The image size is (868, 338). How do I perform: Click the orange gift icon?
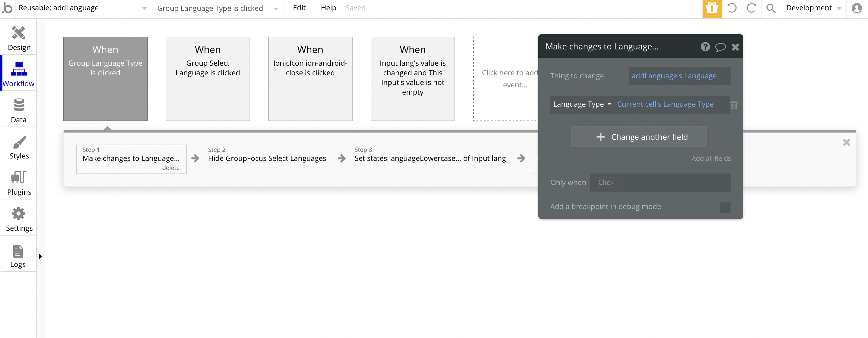point(712,8)
